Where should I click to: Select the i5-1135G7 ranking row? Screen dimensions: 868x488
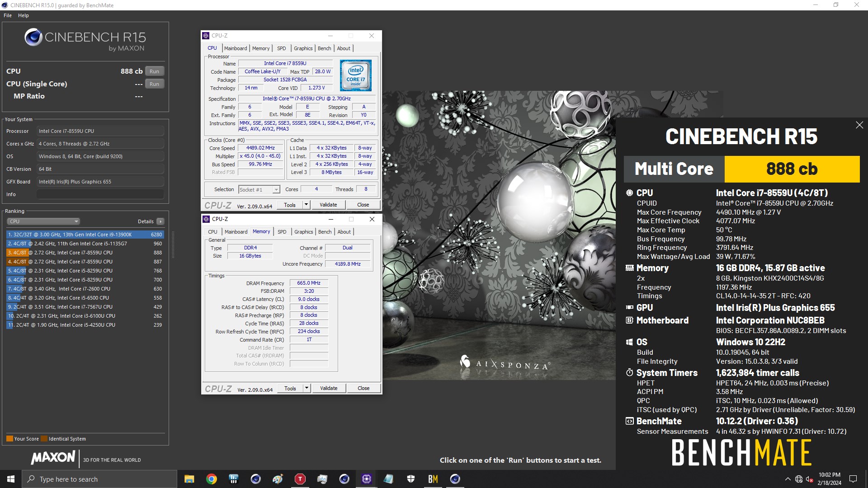pos(85,244)
